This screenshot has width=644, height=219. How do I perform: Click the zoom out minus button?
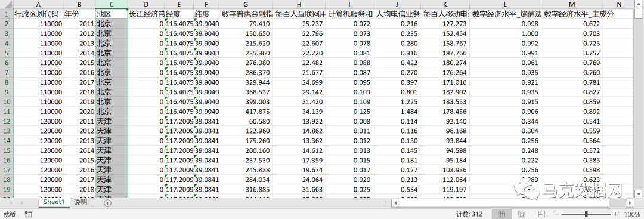[x=556, y=214]
